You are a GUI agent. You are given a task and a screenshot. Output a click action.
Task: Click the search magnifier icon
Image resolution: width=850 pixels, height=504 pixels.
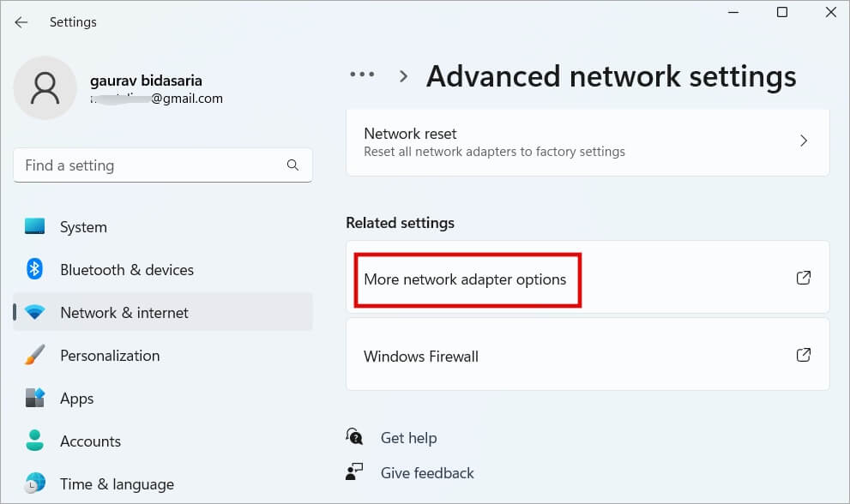tap(292, 165)
